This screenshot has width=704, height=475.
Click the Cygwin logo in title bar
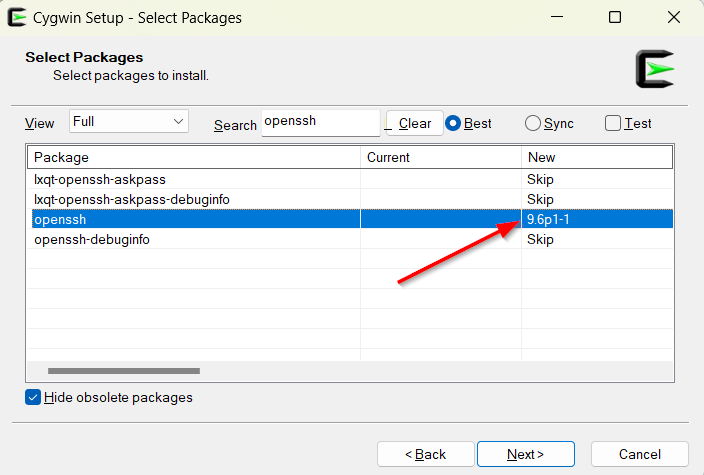pyautogui.click(x=17, y=17)
